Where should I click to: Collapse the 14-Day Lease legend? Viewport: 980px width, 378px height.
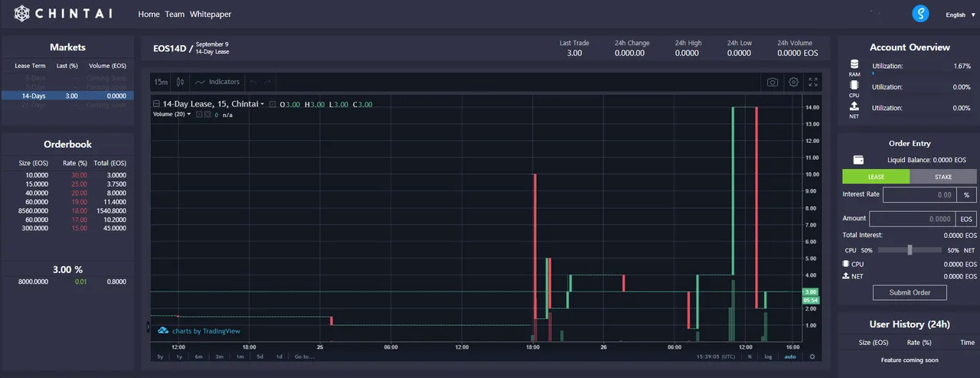(156, 104)
